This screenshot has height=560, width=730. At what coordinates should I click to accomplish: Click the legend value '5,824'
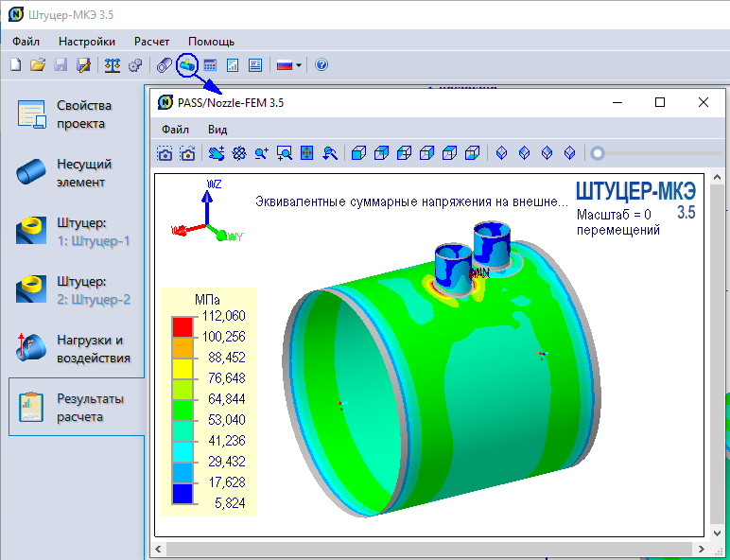point(230,503)
